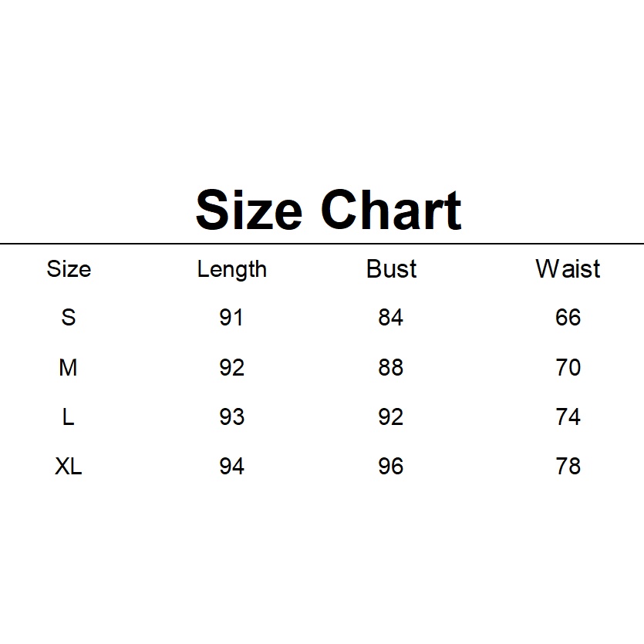Click length value 91 for size S
The height and width of the screenshot is (644, 644).
click(x=231, y=318)
